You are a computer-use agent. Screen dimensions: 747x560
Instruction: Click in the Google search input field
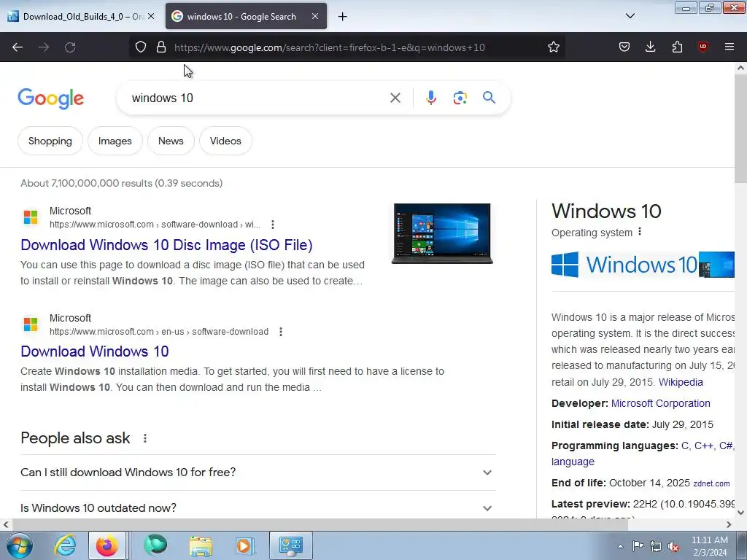258,98
